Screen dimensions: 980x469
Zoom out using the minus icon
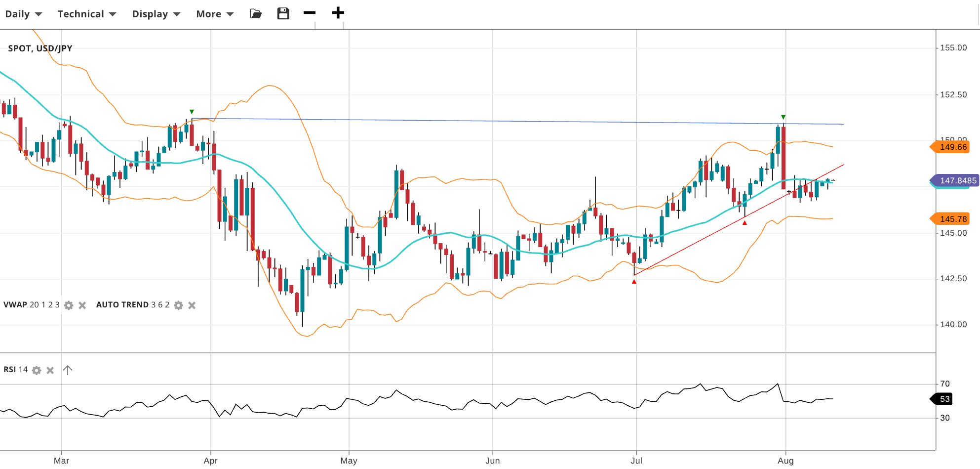tap(310, 13)
